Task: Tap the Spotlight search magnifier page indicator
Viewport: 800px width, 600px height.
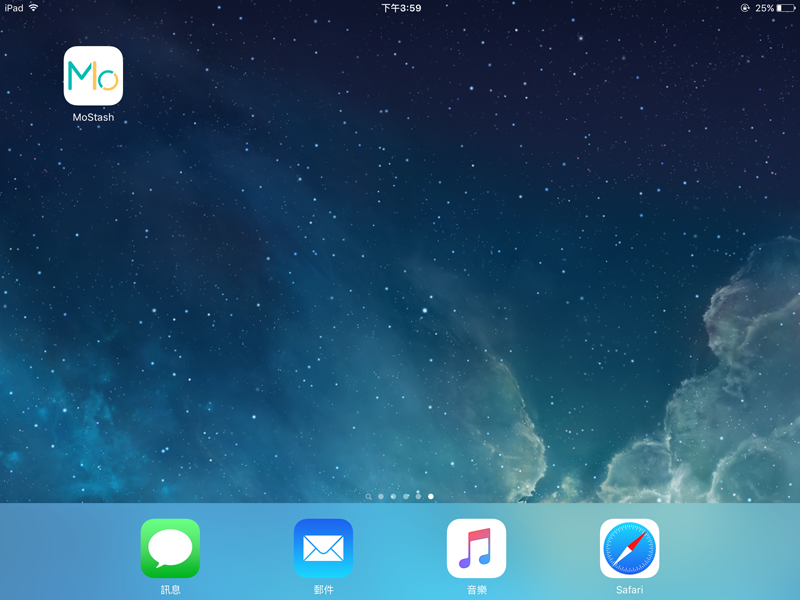Action: [x=368, y=496]
